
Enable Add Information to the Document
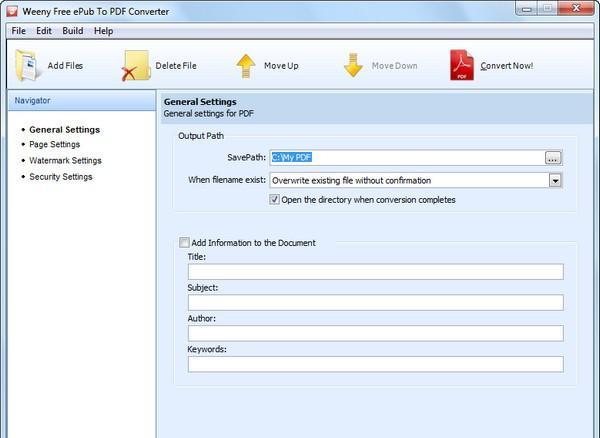point(184,243)
